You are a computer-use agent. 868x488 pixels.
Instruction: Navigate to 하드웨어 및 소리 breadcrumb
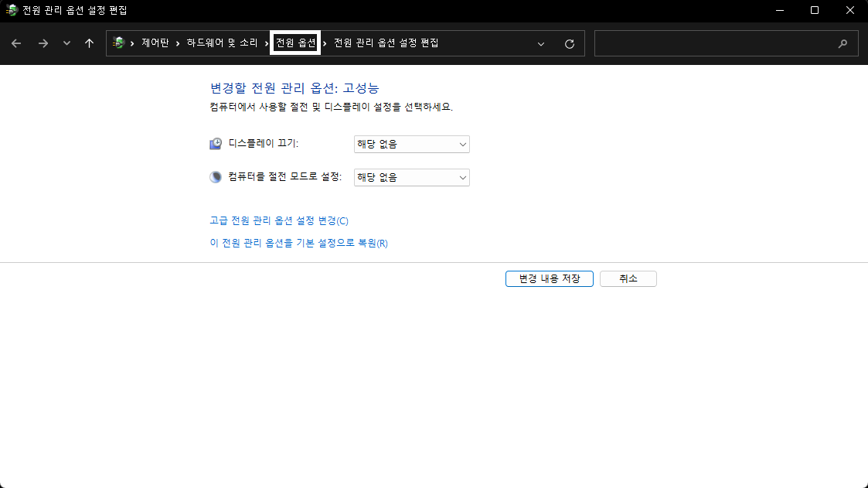[x=223, y=43]
